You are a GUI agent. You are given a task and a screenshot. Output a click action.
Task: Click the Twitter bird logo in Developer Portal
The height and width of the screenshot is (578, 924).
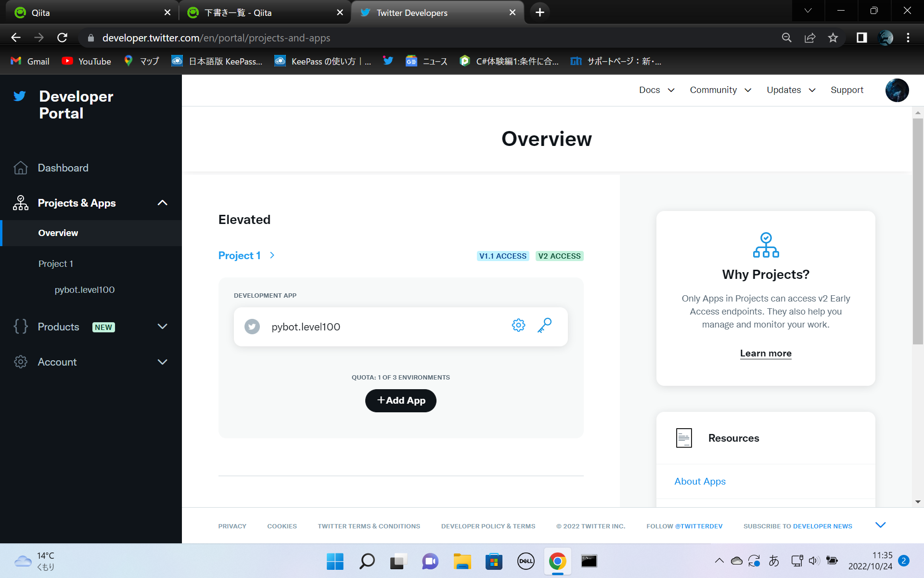tap(20, 96)
